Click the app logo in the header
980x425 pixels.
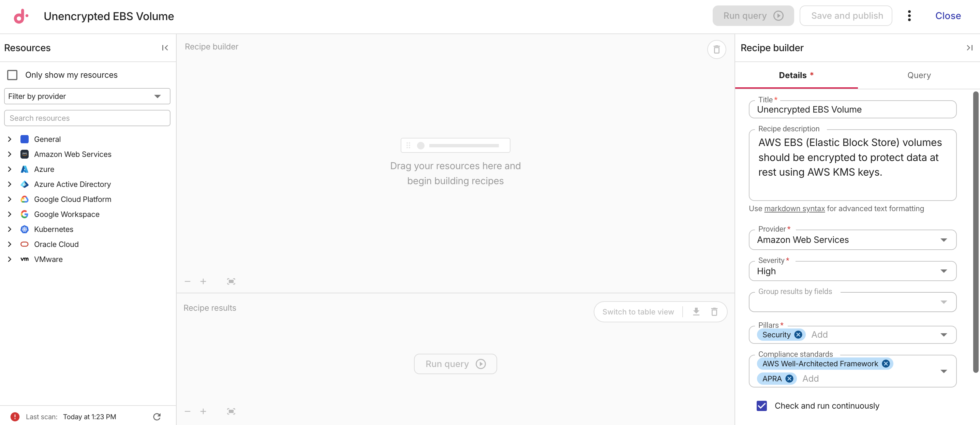click(x=21, y=16)
